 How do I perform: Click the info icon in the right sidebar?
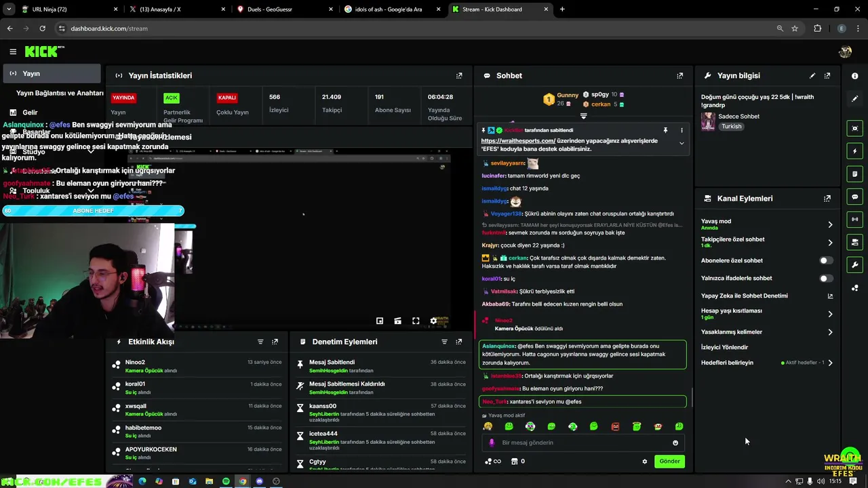click(854, 76)
